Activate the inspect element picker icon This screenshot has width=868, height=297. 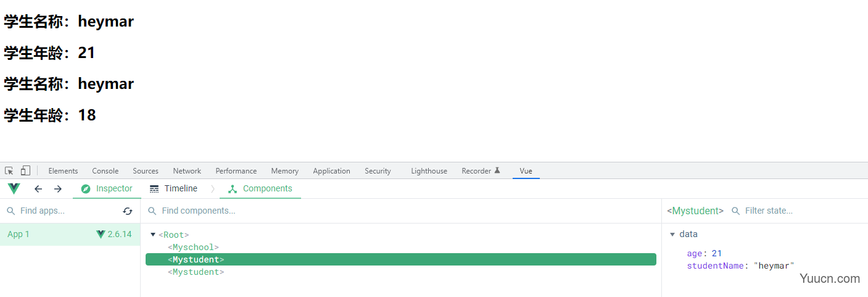pyautogui.click(x=9, y=170)
